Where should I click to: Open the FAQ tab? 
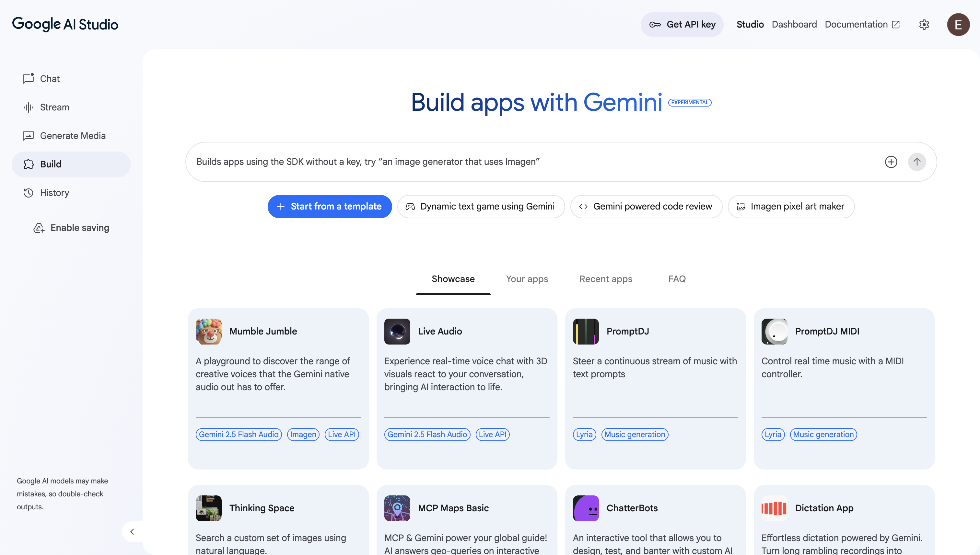tap(677, 279)
